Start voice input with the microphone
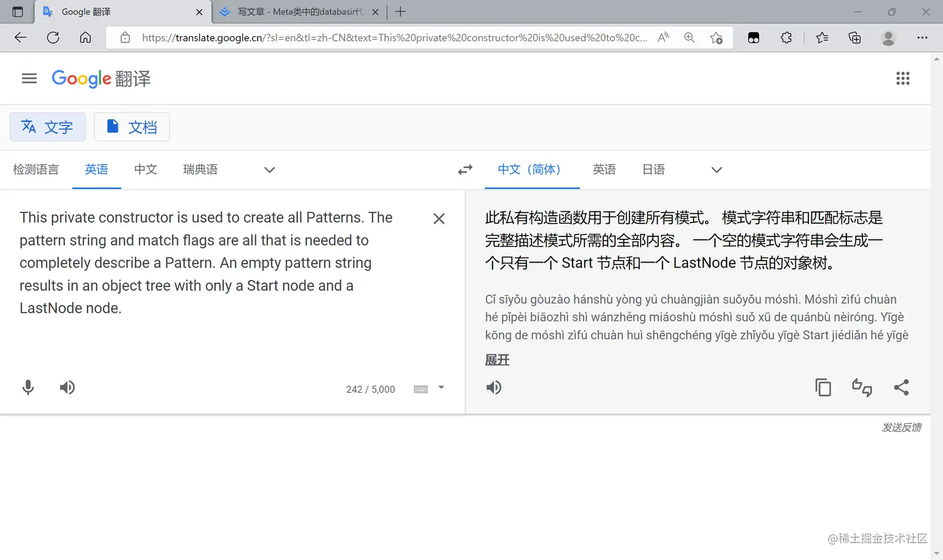The image size is (943, 560). click(x=28, y=387)
